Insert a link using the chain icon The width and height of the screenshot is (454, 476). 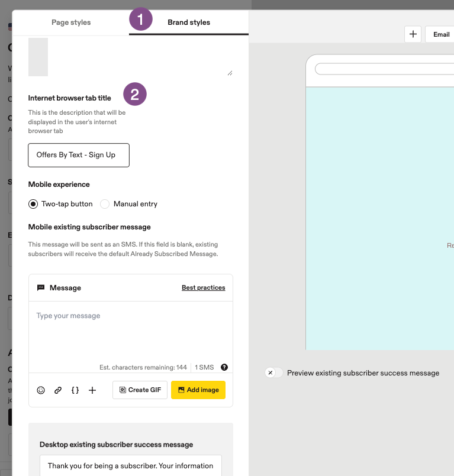pos(58,390)
